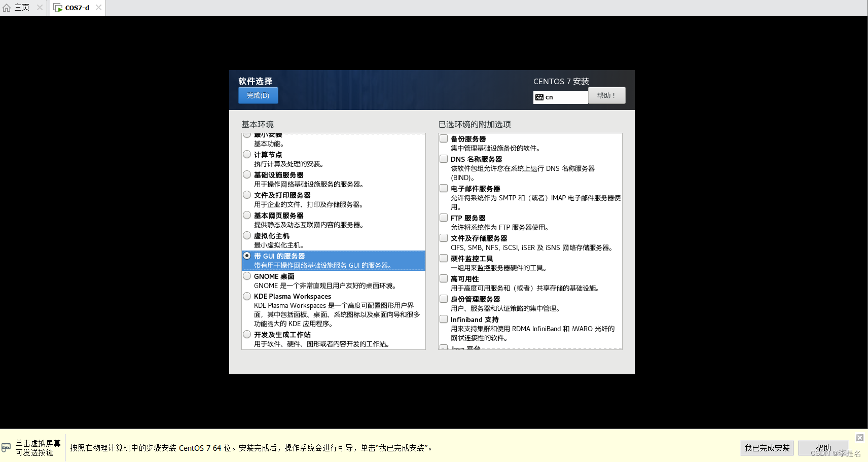Enable the 身份管理服务器 checkbox
This screenshot has width=868, height=462.
click(x=444, y=299)
